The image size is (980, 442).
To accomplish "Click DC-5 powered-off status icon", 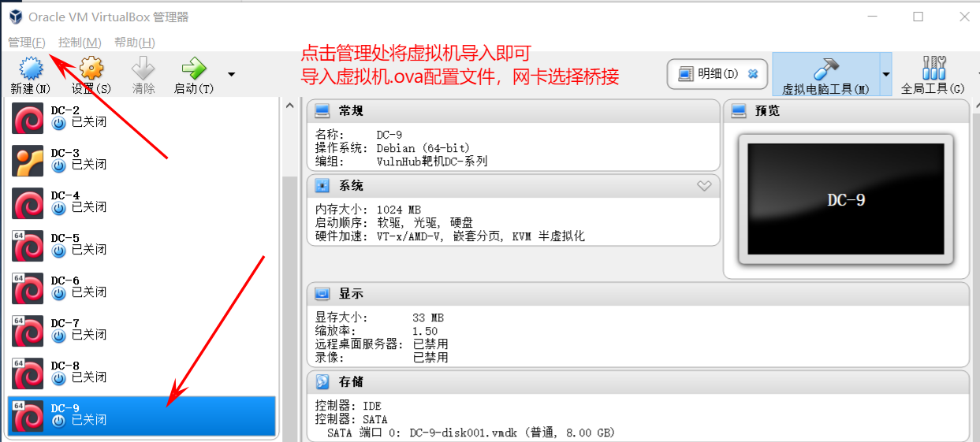I will 58,251.
